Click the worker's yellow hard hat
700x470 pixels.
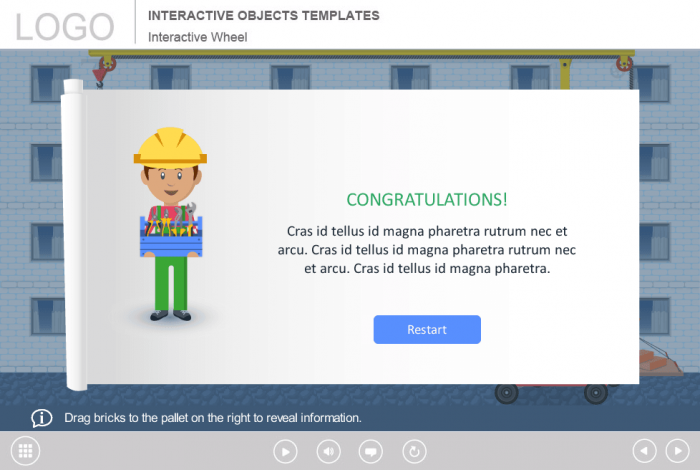click(x=169, y=146)
